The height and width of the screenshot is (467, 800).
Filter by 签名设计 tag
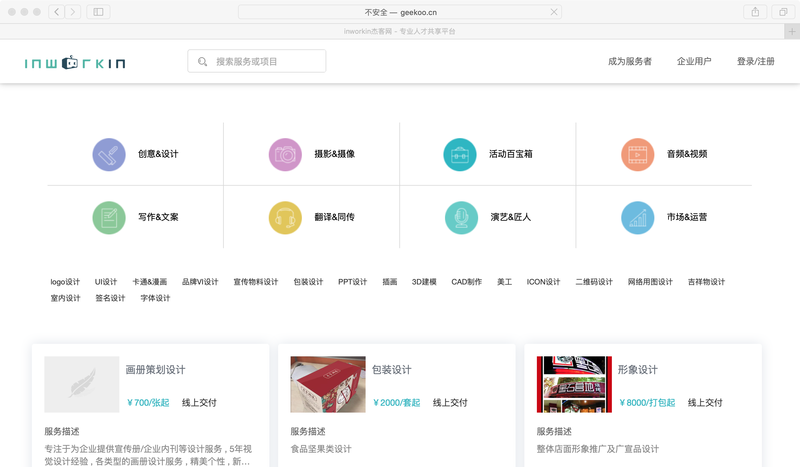tap(110, 298)
